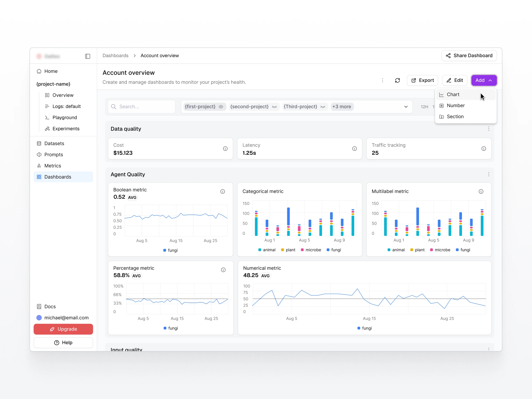Screen dimensions: 532x399
Task: Open Agent Quality section options menu
Action: (x=489, y=174)
